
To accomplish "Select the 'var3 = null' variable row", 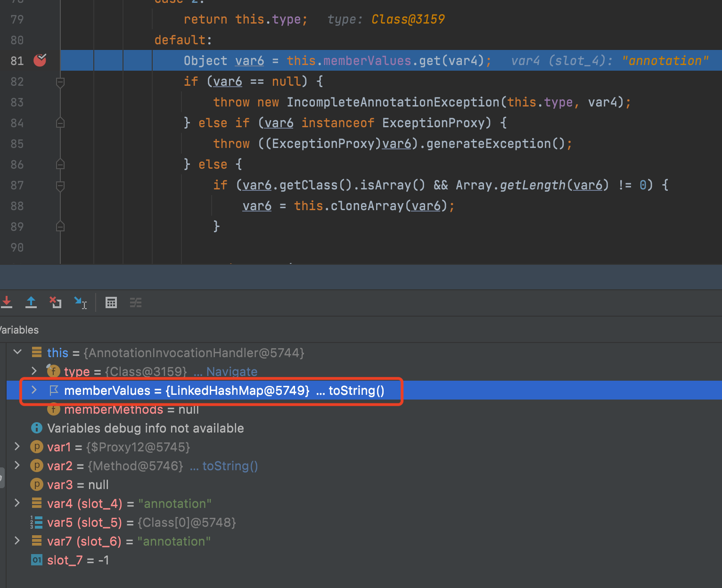I will [x=364, y=484].
